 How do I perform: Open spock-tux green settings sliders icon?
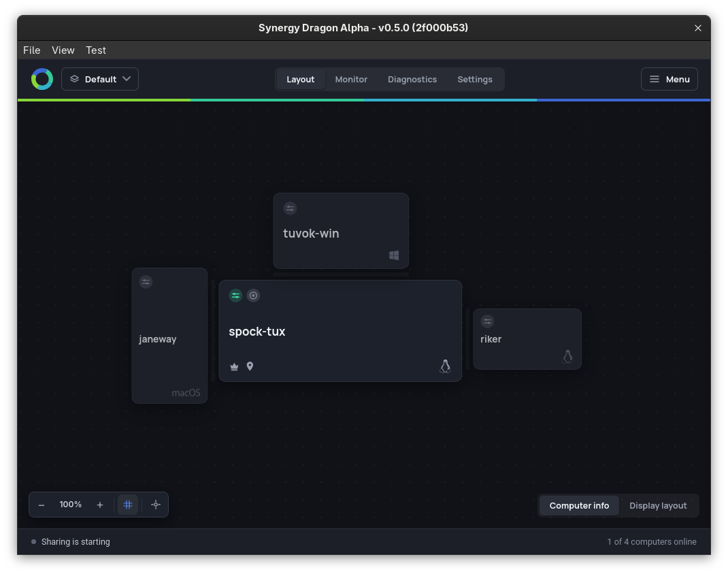[236, 296]
